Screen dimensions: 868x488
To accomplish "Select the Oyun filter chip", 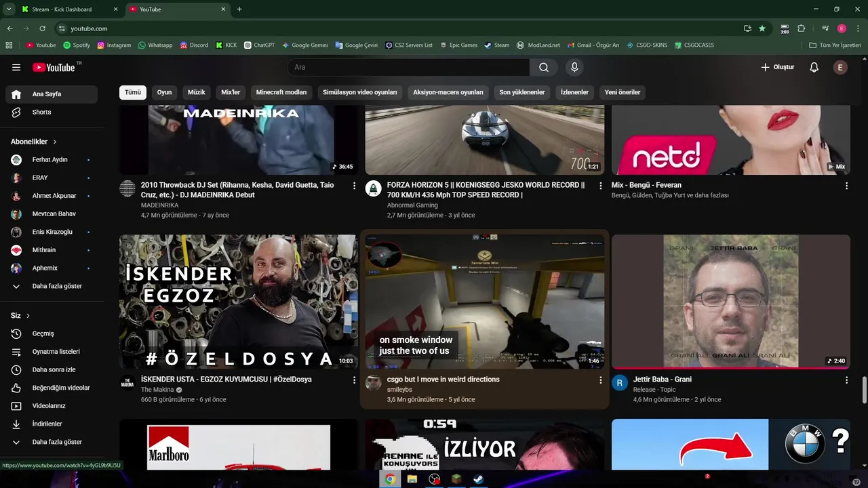I will tap(165, 92).
